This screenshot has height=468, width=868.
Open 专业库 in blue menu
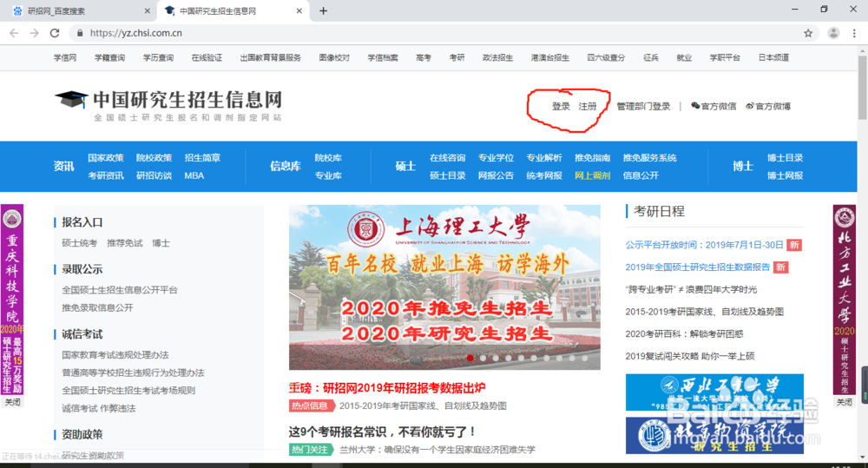328,175
